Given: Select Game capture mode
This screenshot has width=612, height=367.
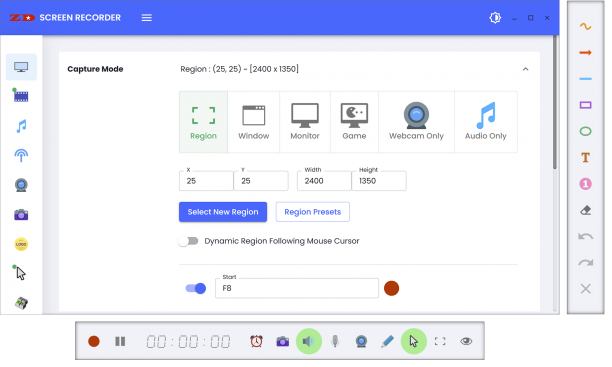Looking at the screenshot, I should tap(354, 122).
